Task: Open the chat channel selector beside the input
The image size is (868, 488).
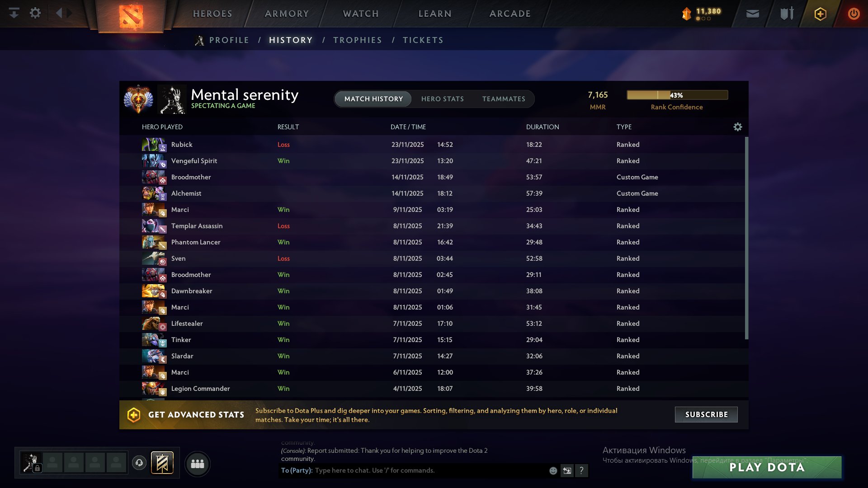Action: (x=567, y=470)
